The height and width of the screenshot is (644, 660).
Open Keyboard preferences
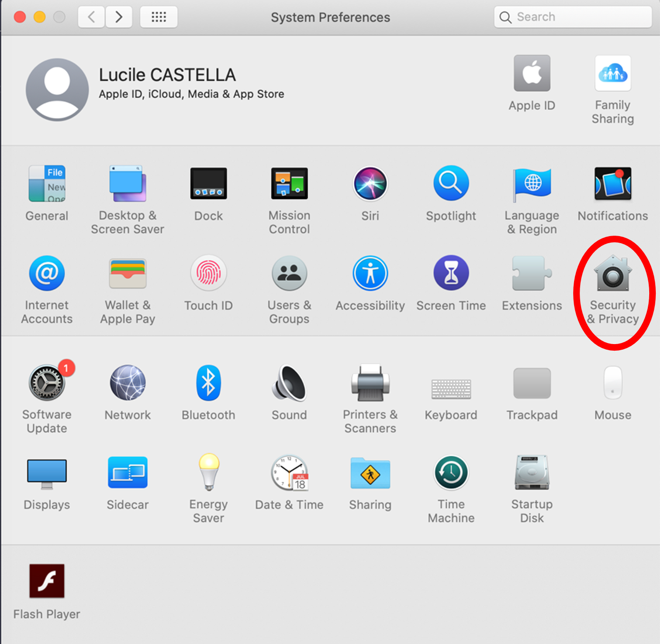(451, 389)
